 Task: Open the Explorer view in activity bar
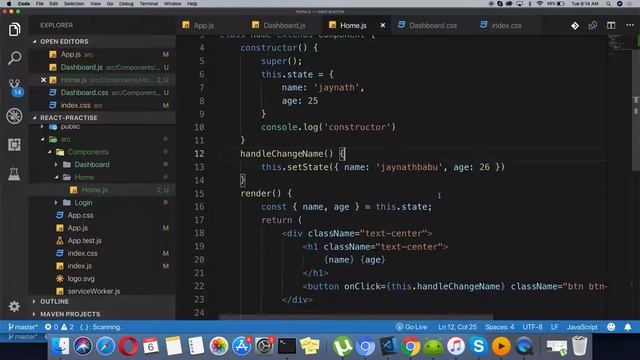(x=14, y=30)
